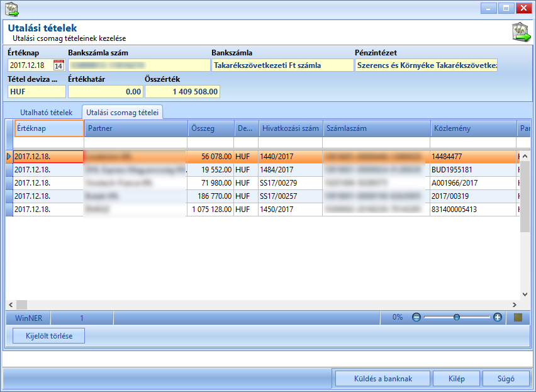Switch to the Utalható tételek tab
The height and width of the screenshot is (392, 536).
click(46, 113)
